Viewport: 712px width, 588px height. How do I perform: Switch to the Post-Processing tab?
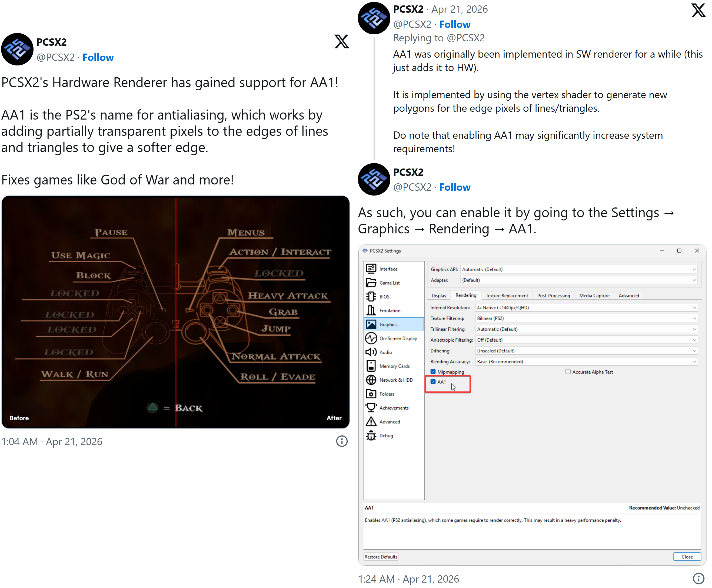(553, 295)
